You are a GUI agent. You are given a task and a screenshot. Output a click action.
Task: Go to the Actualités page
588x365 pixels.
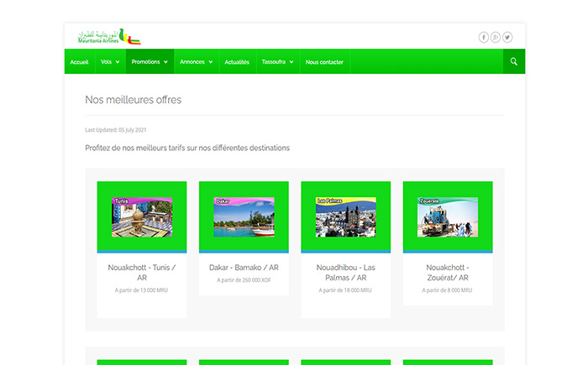pyautogui.click(x=237, y=62)
